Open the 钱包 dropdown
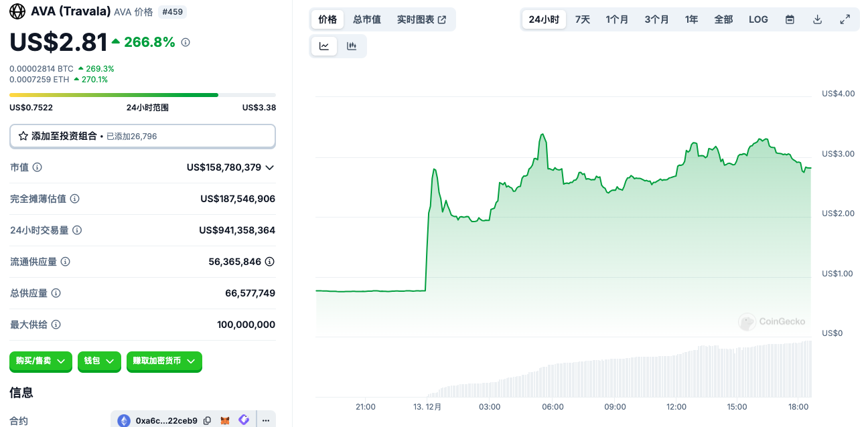868x427 pixels. tap(99, 361)
